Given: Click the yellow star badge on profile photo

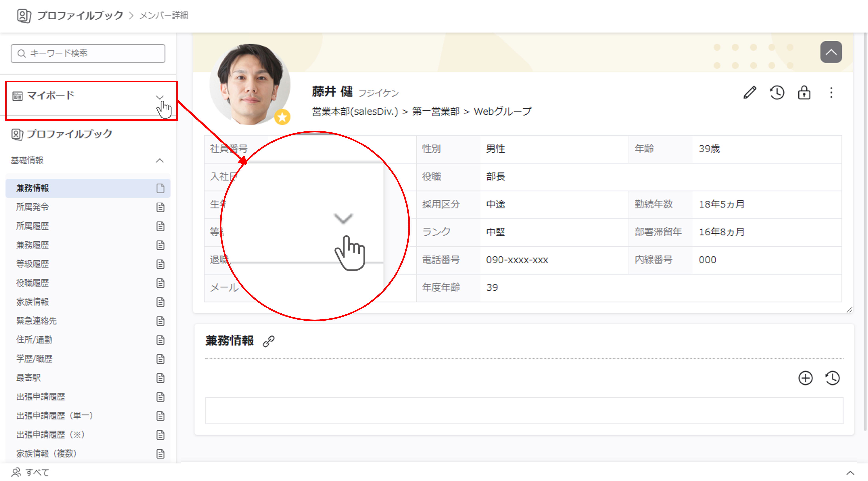Looking at the screenshot, I should pos(282,117).
